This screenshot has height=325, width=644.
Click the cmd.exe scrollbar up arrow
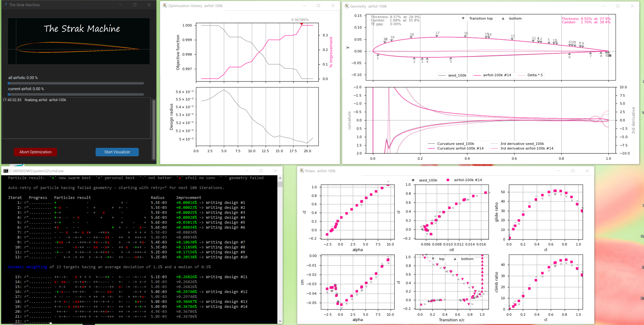(x=280, y=178)
